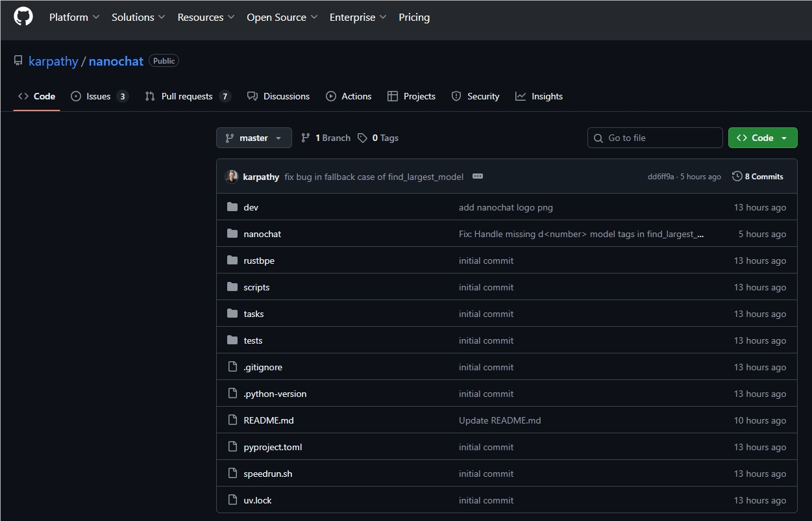
Task: Click the GitHub logo icon
Action: 23,18
